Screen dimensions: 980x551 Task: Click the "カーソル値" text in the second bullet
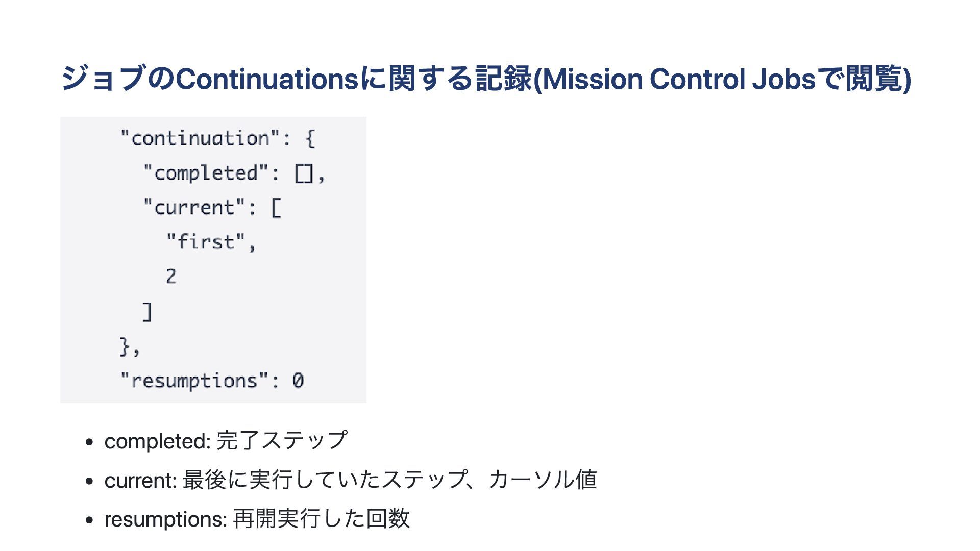point(542,480)
